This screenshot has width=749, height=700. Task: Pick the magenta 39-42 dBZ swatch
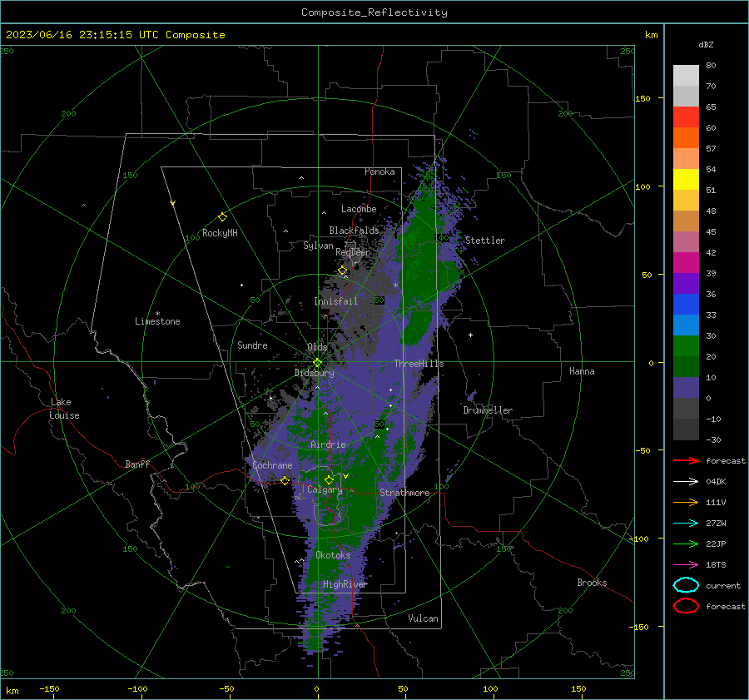pyautogui.click(x=686, y=263)
